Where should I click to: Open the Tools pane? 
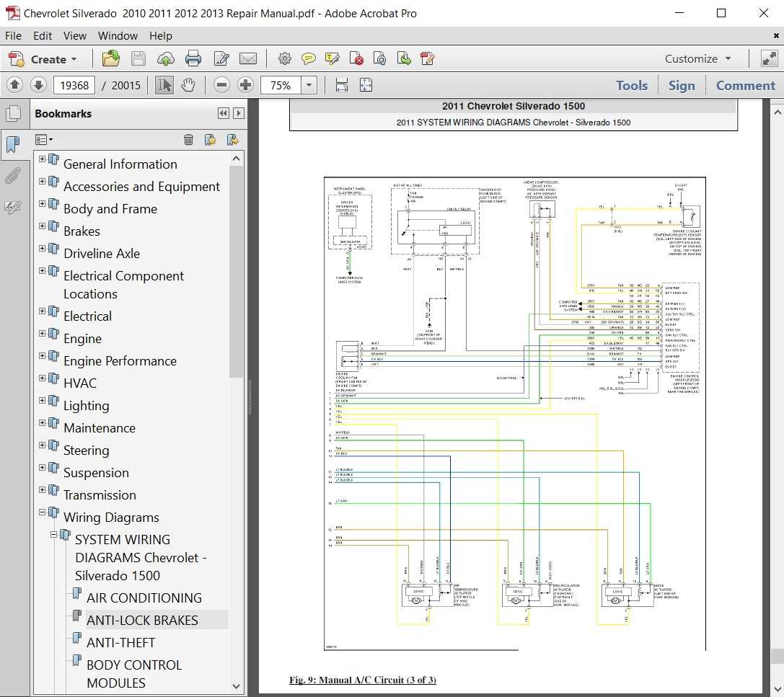tap(632, 86)
